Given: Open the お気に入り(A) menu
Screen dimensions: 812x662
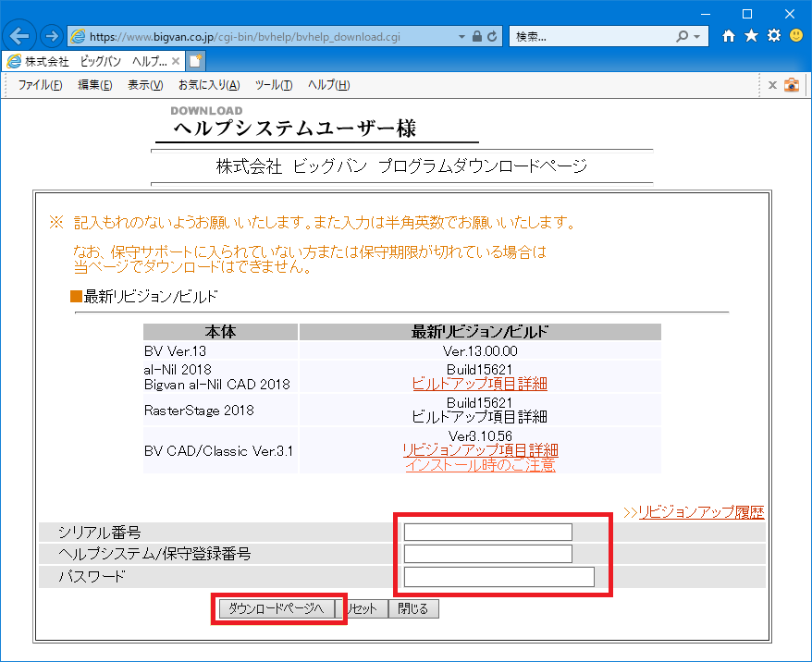Looking at the screenshot, I should pos(209,85).
